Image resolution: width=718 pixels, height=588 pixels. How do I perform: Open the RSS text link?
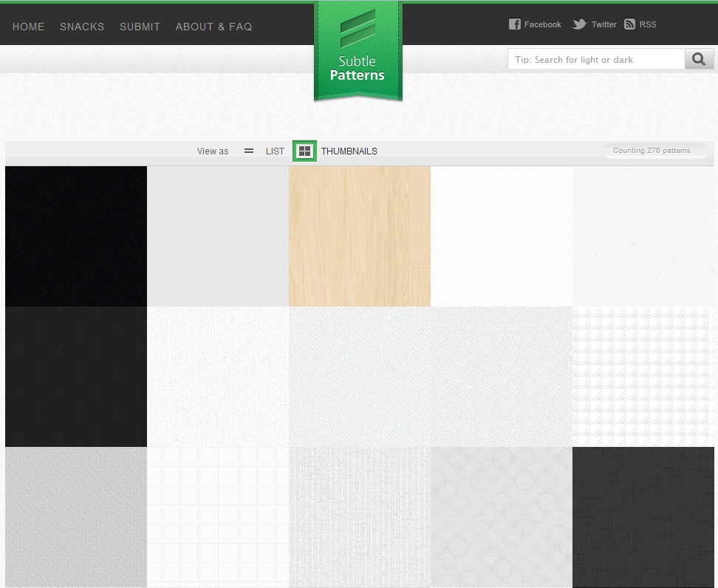tap(648, 24)
